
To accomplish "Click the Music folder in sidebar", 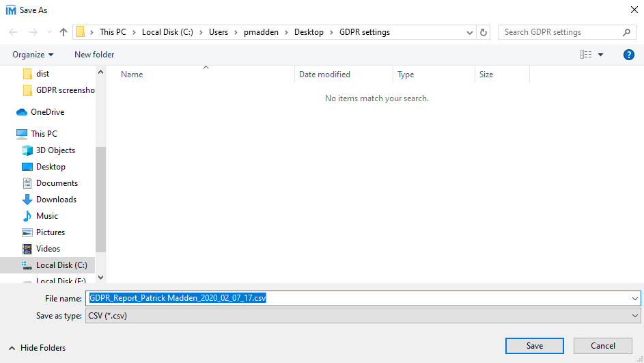I will [47, 216].
